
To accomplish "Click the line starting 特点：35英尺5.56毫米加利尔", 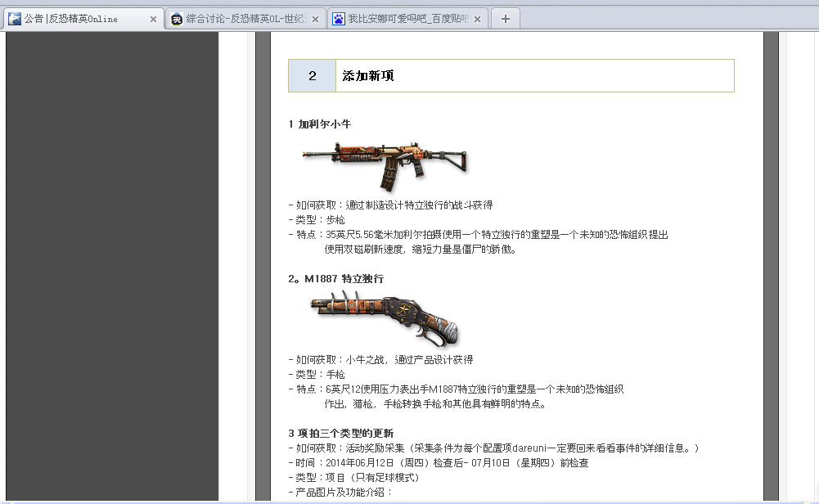I will click(479, 235).
